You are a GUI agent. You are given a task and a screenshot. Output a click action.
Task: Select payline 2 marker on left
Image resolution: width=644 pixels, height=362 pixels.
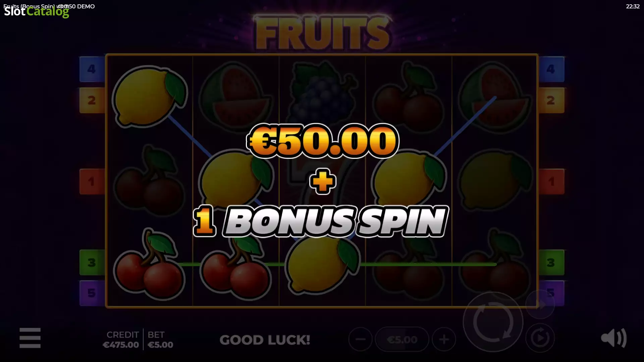point(92,100)
